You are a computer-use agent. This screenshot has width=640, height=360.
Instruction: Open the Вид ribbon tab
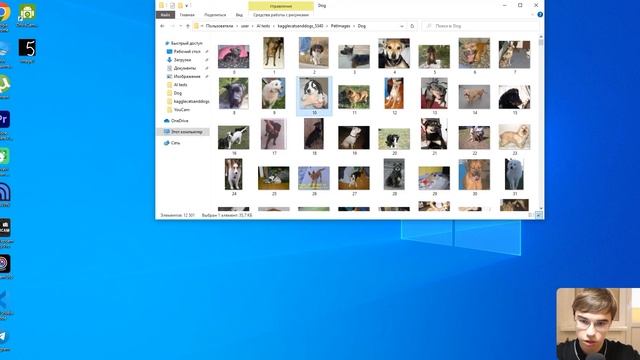pyautogui.click(x=239, y=15)
